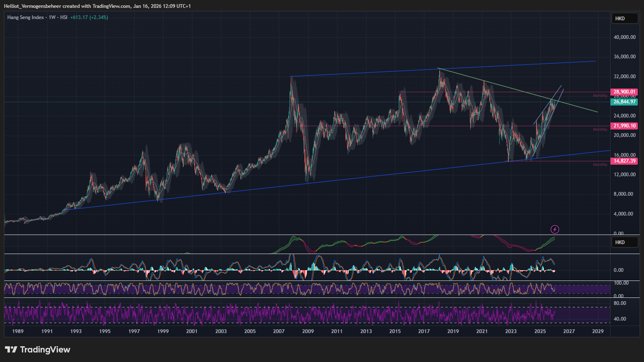Screen dimensions: 644x362
Task: Open the HKD currency selector at top right
Action: click(x=624, y=19)
